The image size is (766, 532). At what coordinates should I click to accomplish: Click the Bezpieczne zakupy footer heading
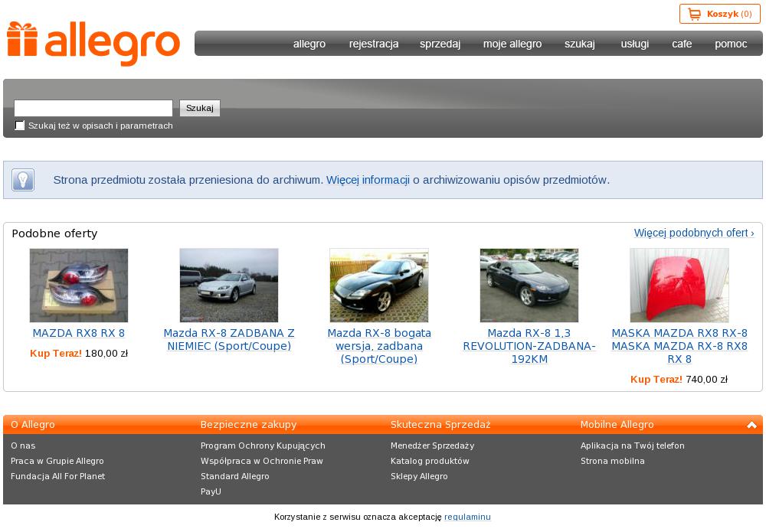[249, 425]
